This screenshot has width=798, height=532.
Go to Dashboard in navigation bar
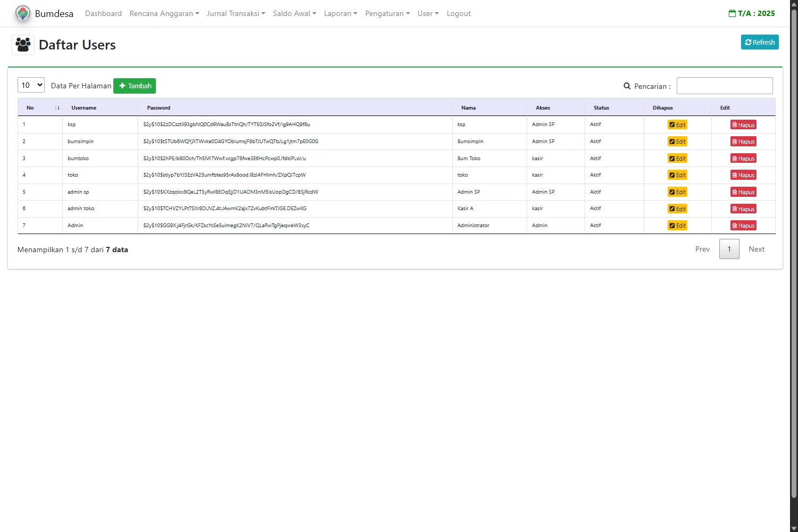pos(103,13)
